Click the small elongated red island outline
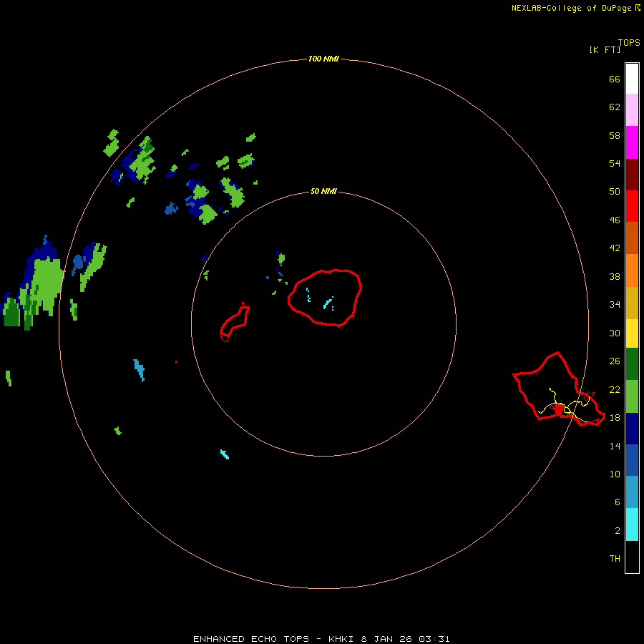 pos(235,323)
